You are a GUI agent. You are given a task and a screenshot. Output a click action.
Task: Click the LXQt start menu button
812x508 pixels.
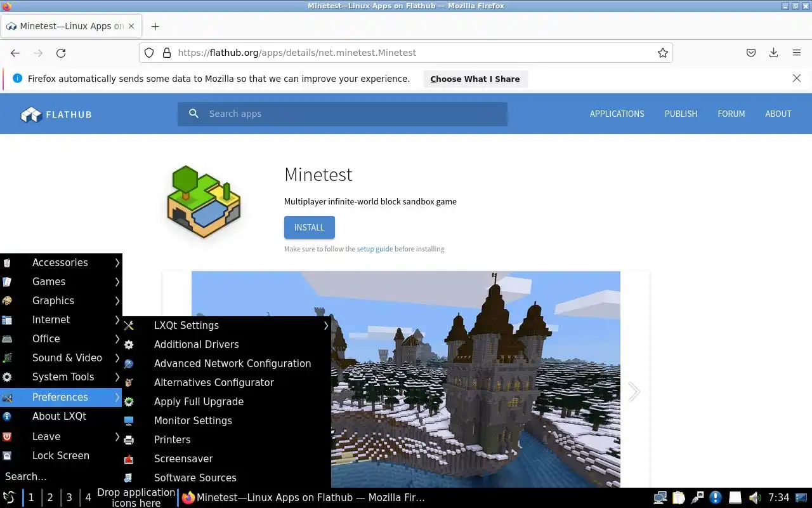pos(10,497)
